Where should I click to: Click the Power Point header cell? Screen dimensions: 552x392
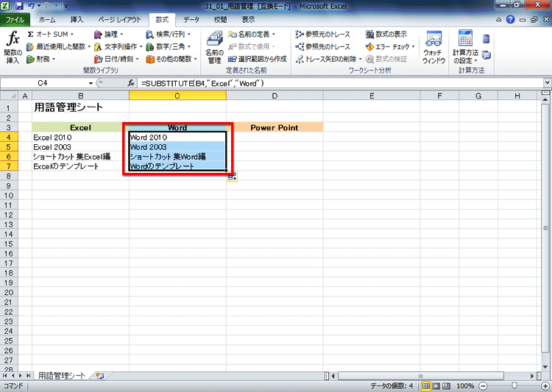(x=275, y=127)
